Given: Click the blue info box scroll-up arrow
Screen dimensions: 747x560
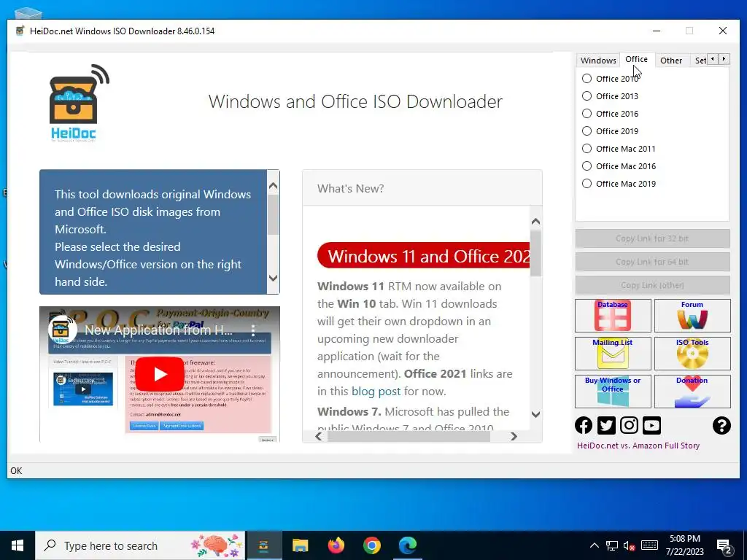Looking at the screenshot, I should 273,186.
